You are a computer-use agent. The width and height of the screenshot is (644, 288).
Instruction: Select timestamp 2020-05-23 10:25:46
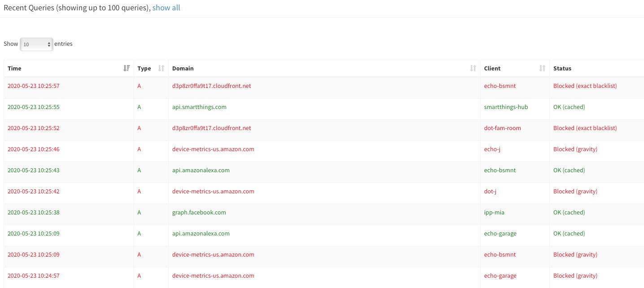click(x=34, y=149)
